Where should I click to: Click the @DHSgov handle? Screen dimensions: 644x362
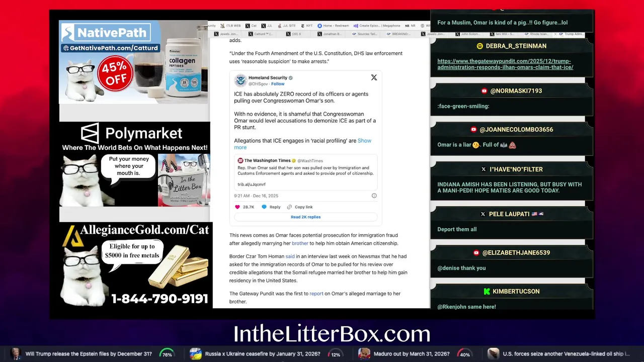[258, 84]
